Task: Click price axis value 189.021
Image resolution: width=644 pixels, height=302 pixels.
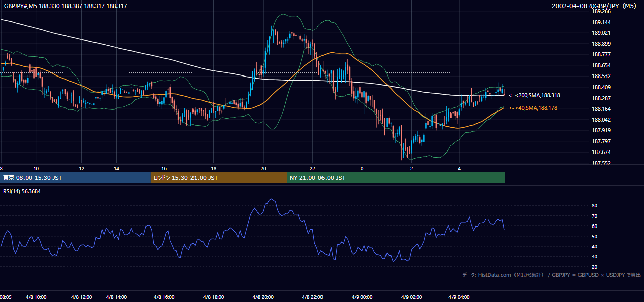Action: (601, 33)
